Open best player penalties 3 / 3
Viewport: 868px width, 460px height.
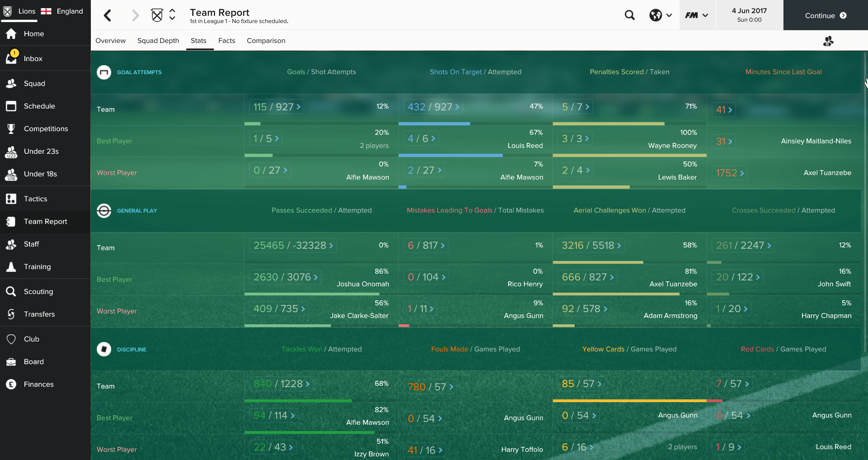575,138
